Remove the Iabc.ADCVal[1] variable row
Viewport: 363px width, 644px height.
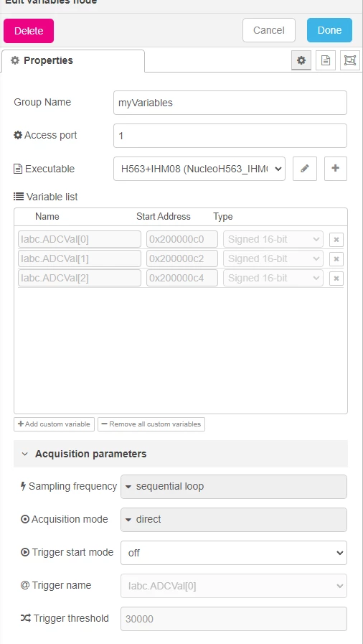click(x=336, y=258)
